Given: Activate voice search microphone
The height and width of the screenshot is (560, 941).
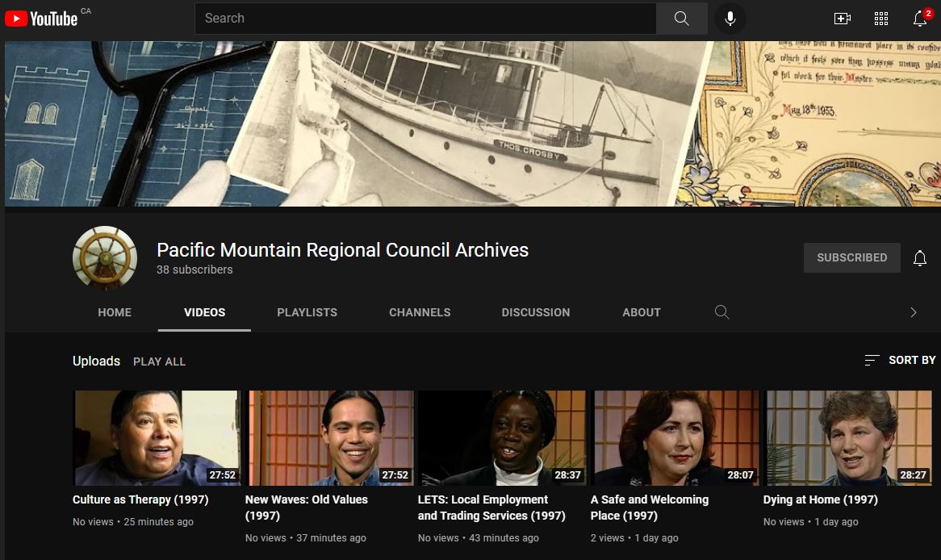Looking at the screenshot, I should click(x=730, y=19).
